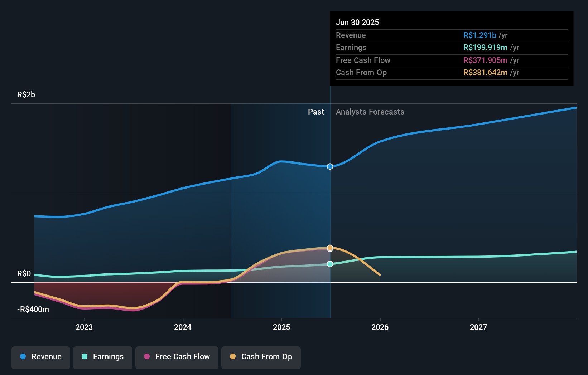Click the blue Revenue legend dot
The height and width of the screenshot is (375, 588).
click(23, 357)
